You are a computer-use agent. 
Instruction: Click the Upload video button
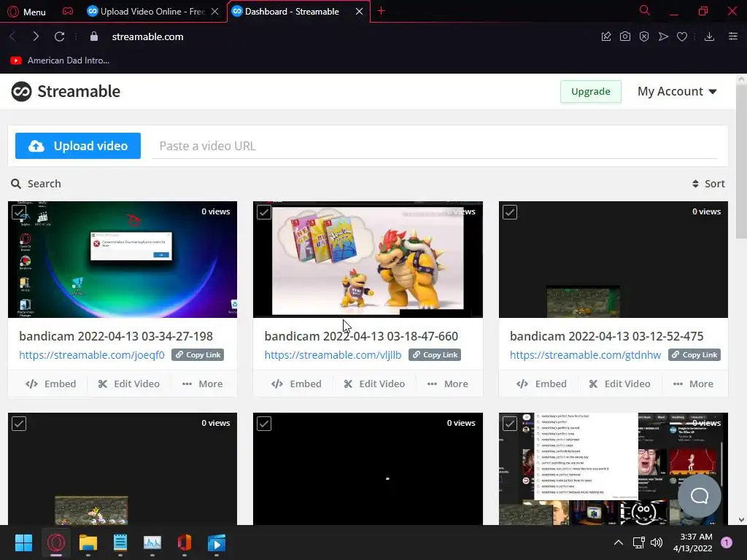(77, 146)
